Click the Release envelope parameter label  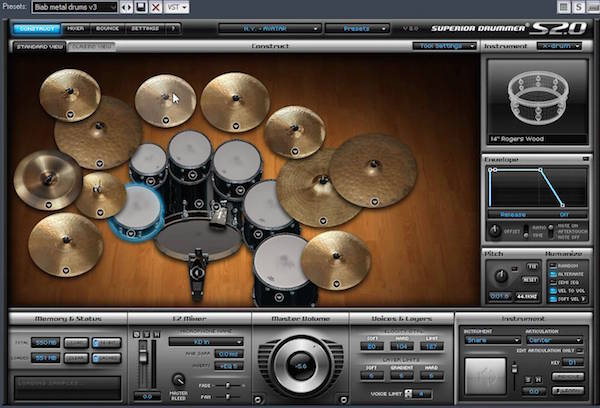513,215
